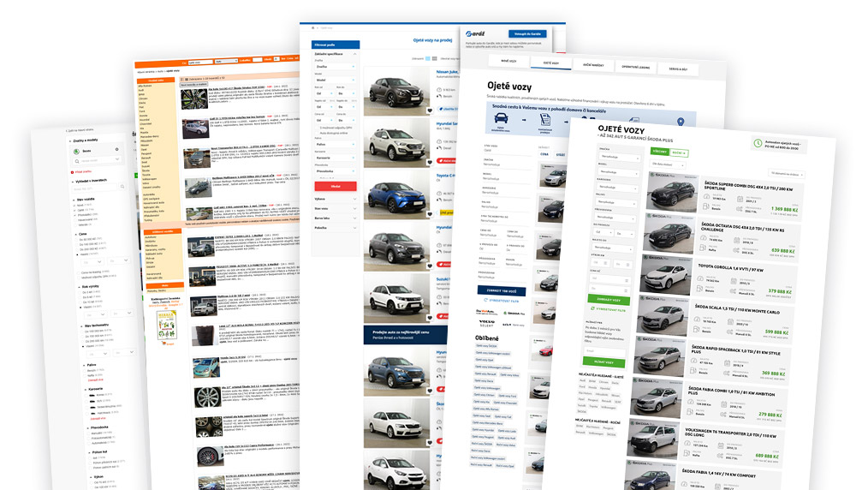Open the Nové vozy tab
This screenshot has width=868, height=490.
point(508,60)
